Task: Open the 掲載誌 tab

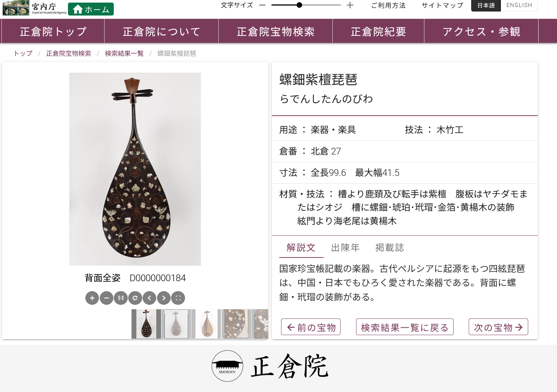Action: tap(390, 248)
